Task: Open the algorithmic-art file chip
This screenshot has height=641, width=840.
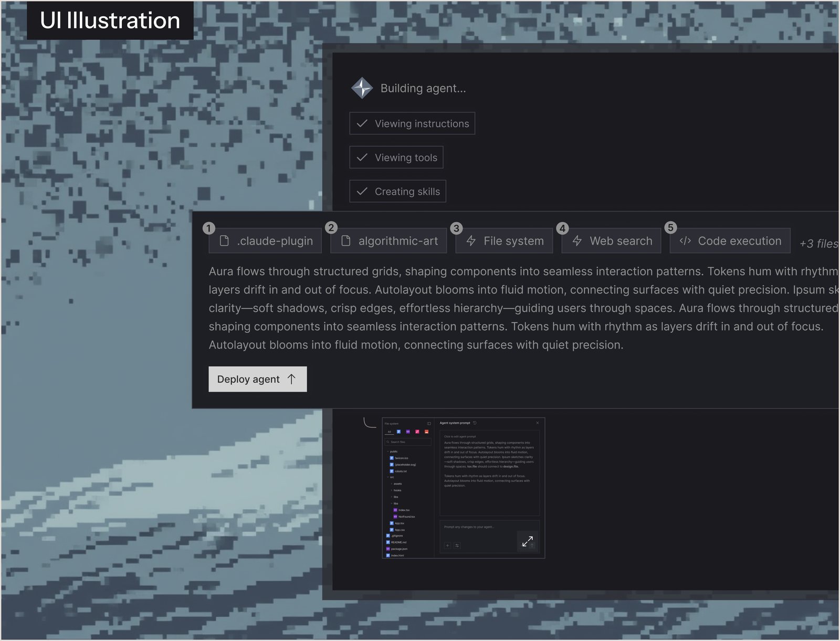Action: point(388,241)
